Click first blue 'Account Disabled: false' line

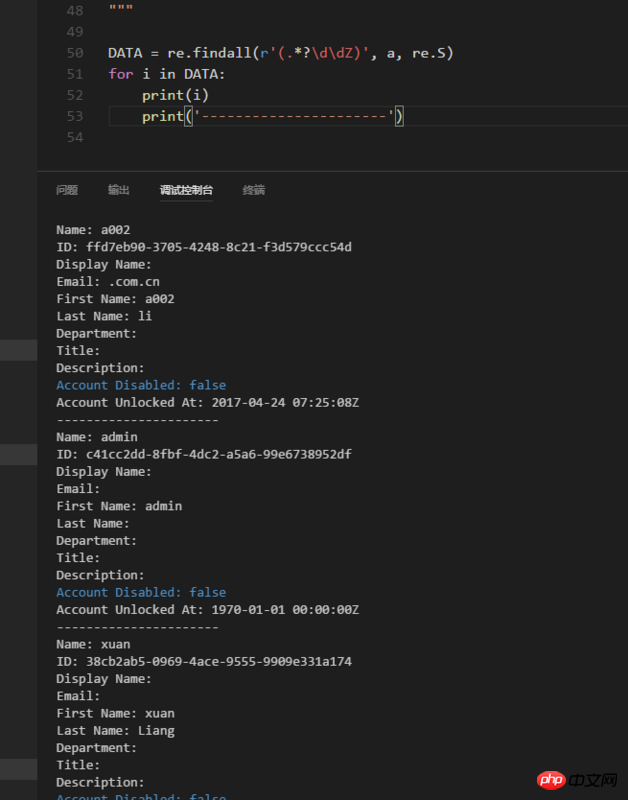(141, 385)
